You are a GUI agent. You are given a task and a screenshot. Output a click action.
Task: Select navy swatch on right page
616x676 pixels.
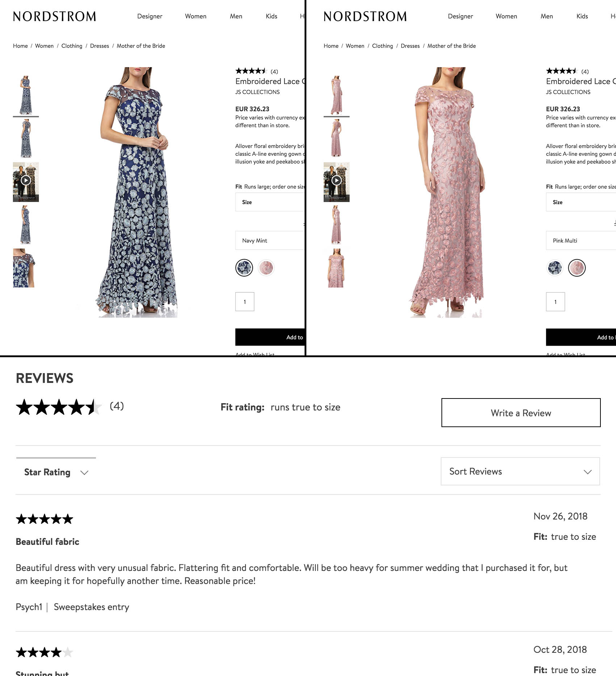point(555,268)
